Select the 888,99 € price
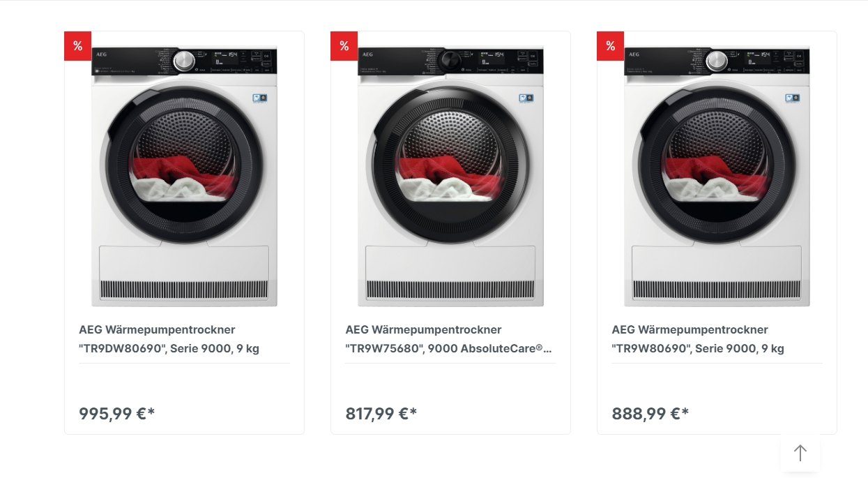The width and height of the screenshot is (868, 478). tap(650, 414)
